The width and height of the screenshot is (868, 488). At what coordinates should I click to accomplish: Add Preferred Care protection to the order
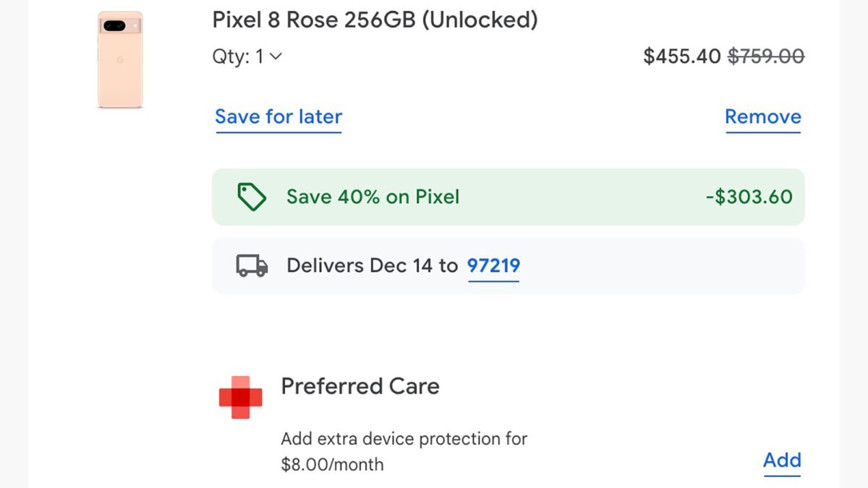coord(781,461)
